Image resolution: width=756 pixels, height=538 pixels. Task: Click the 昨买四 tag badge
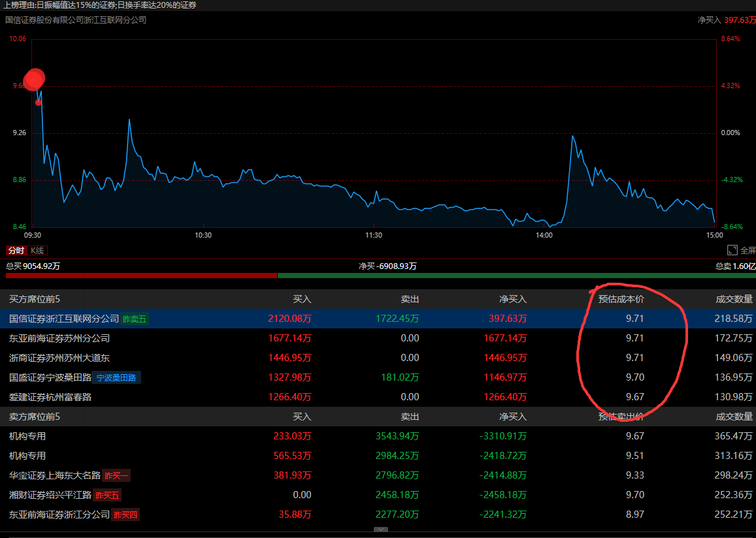pos(125,514)
